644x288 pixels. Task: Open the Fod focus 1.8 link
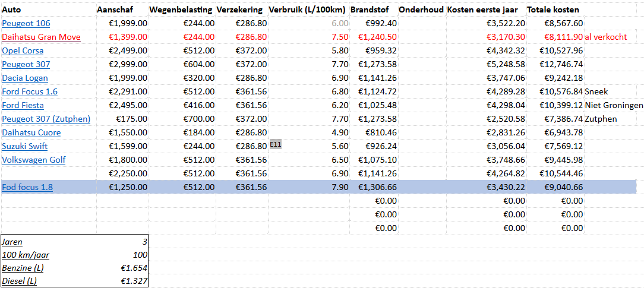(27, 187)
